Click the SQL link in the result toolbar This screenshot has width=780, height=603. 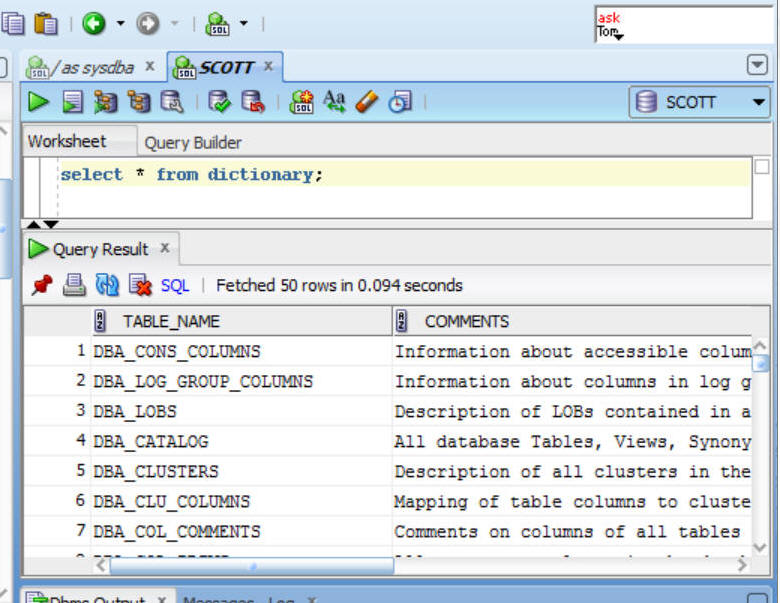coord(175,286)
